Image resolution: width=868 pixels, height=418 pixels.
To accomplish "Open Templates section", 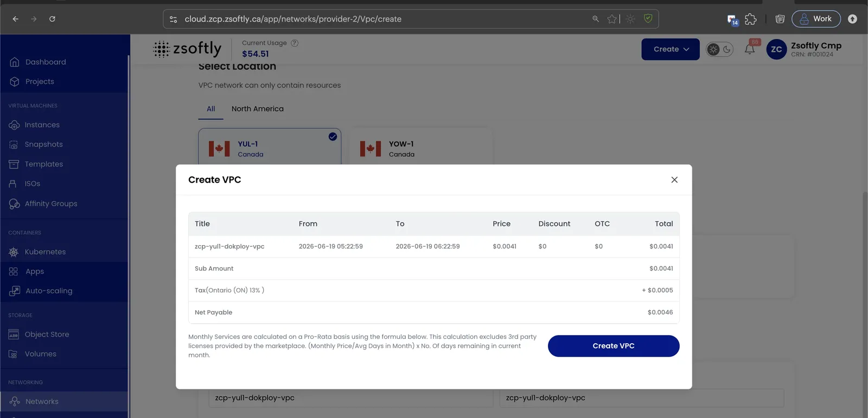I will [x=43, y=164].
